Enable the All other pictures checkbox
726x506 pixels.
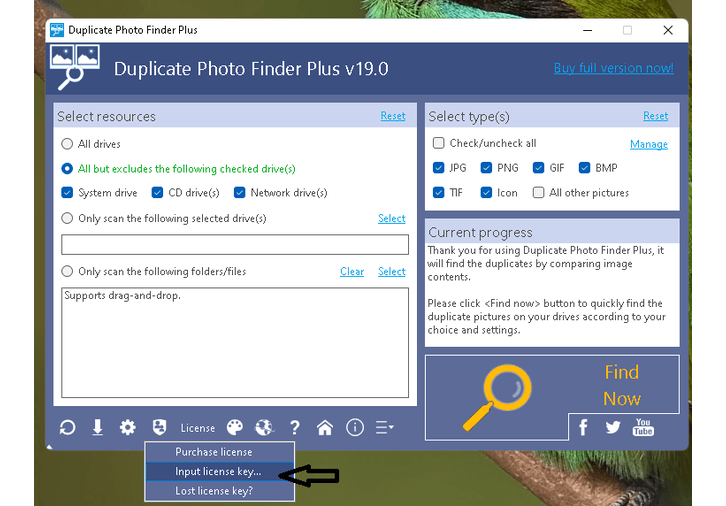click(x=538, y=193)
